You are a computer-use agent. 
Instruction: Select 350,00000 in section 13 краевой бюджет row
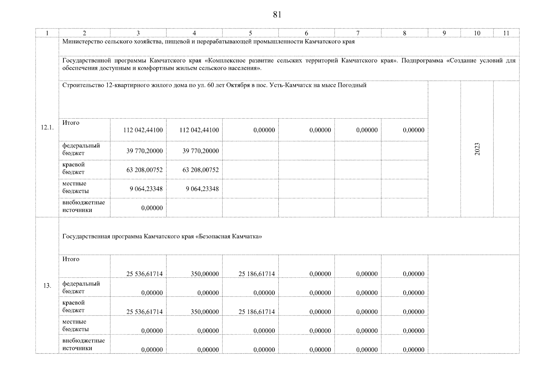pos(205,312)
